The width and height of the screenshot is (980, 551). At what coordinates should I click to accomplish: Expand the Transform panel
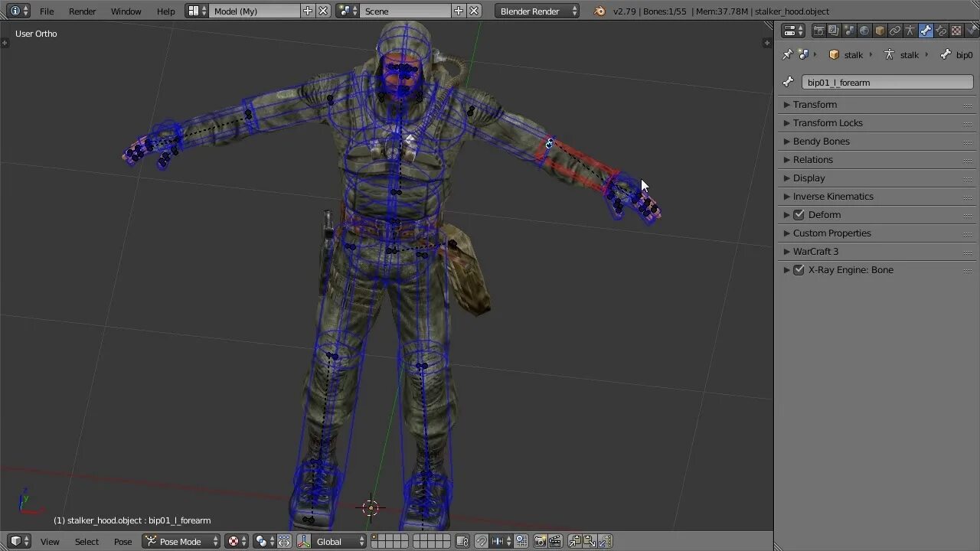(x=815, y=105)
